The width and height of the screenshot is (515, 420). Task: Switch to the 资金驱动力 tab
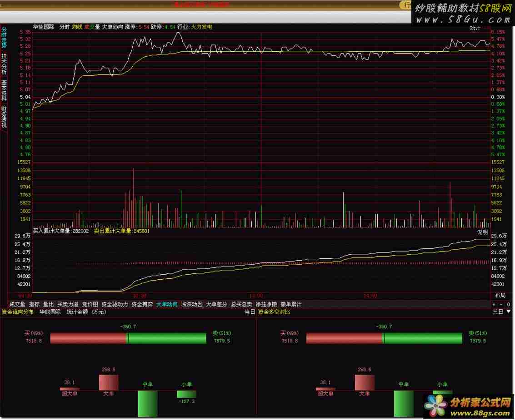[115, 304]
